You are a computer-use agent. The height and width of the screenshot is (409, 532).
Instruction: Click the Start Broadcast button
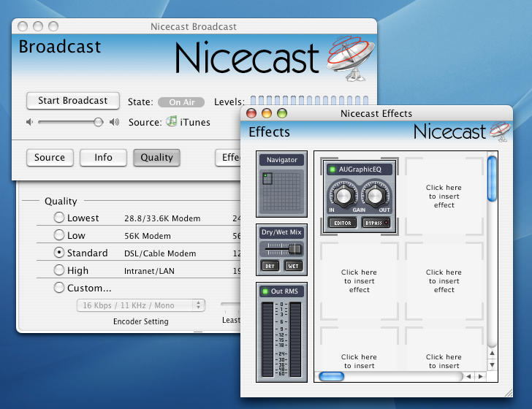click(x=73, y=101)
